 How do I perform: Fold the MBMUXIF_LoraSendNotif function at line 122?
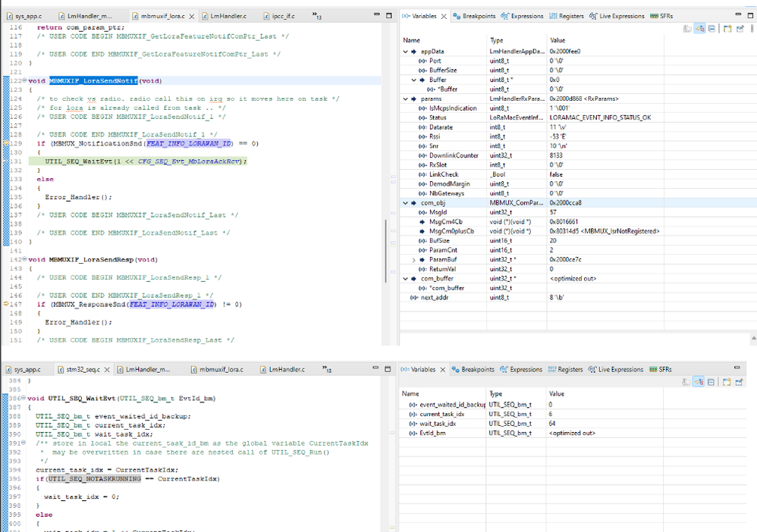[x=25, y=80]
